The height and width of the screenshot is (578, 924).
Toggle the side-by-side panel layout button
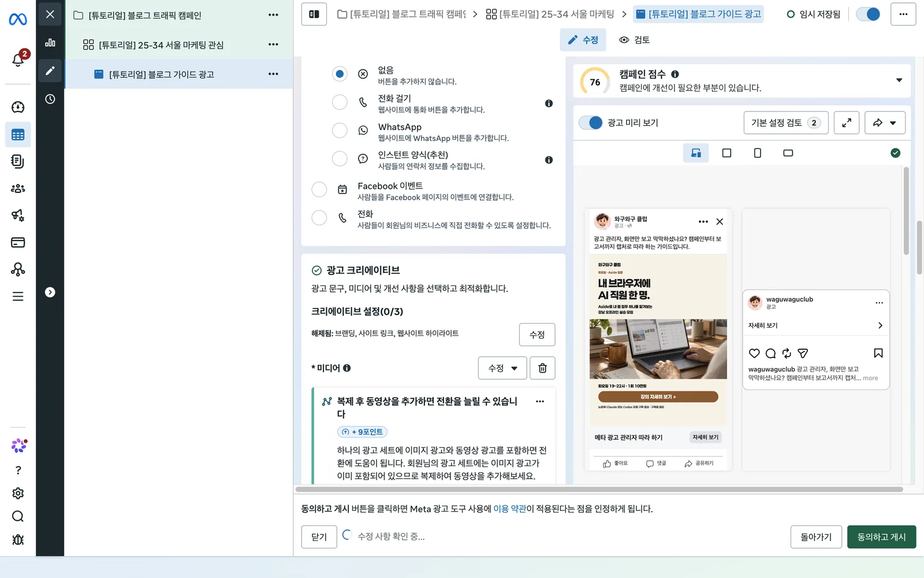click(314, 14)
